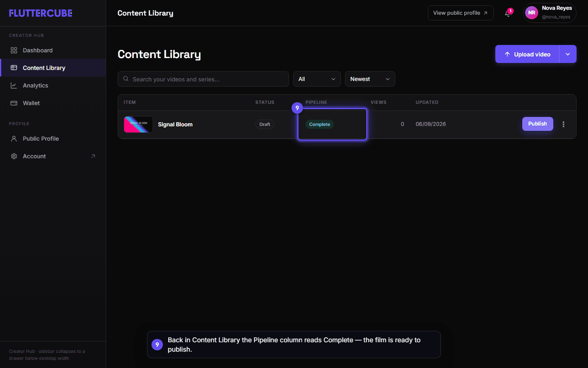The image size is (588, 368).
Task: Click the ITEM column header
Action: click(129, 102)
